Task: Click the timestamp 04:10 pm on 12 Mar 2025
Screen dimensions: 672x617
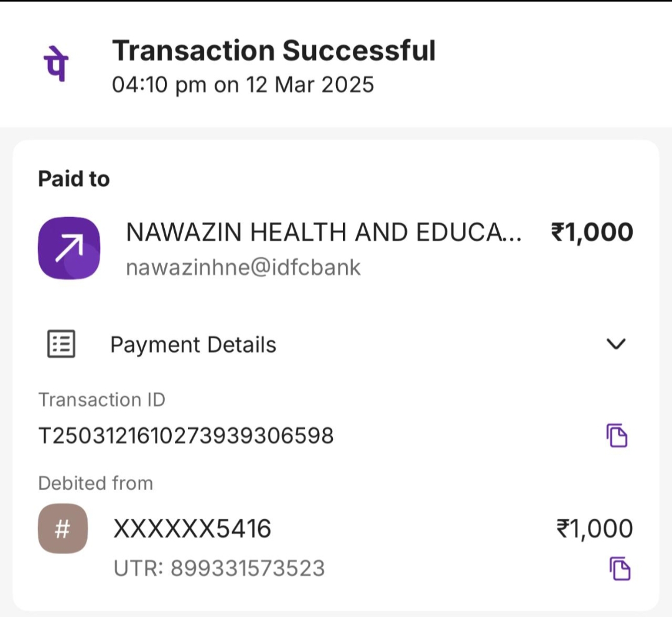Action: 243,84
